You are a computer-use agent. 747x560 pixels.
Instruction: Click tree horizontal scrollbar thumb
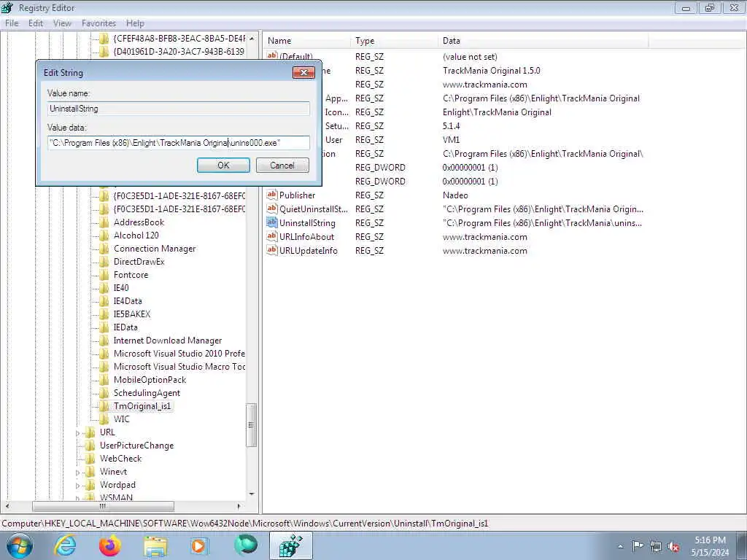tap(103, 506)
